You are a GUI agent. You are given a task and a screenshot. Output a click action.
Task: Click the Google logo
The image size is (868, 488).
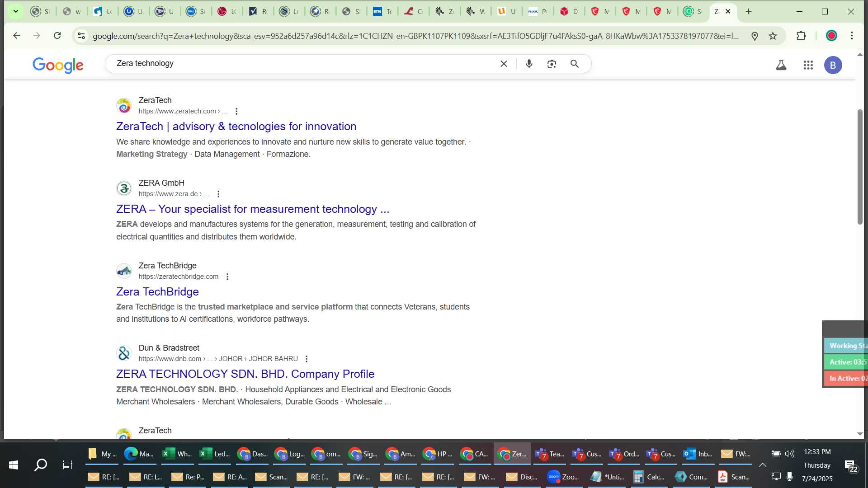pyautogui.click(x=58, y=65)
